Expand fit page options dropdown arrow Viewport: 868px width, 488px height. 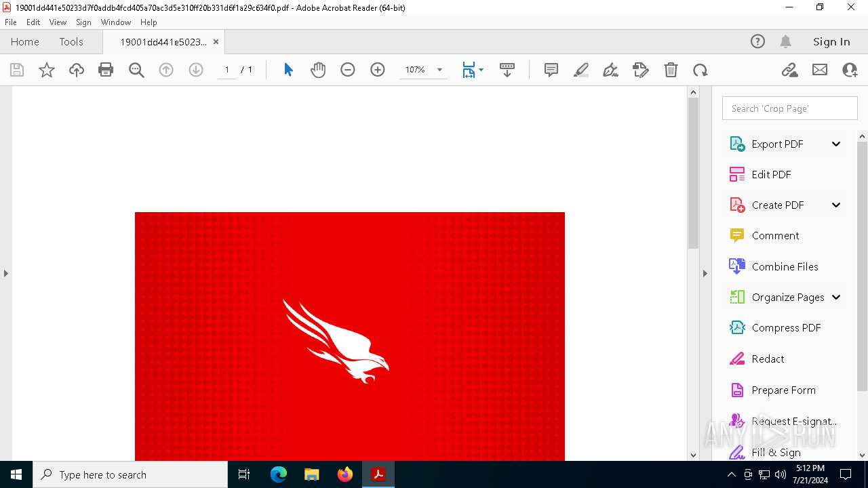(x=481, y=70)
